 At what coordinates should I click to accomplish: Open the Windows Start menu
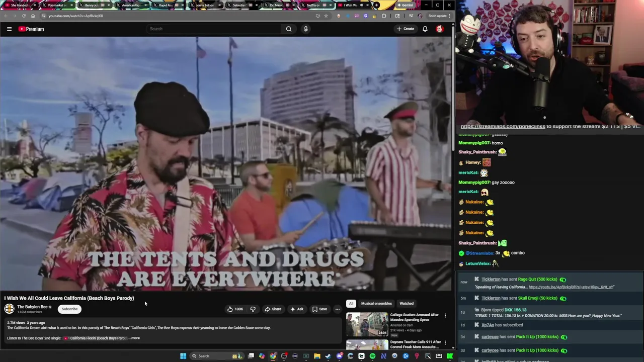(183, 356)
